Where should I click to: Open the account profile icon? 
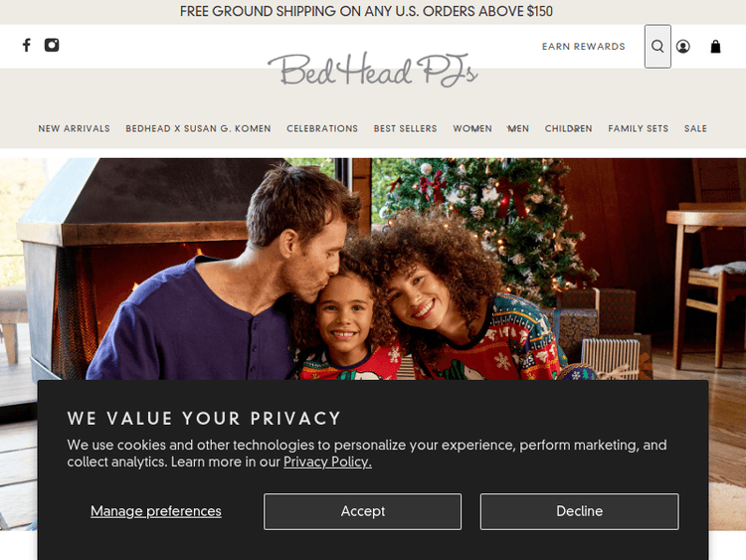pyautogui.click(x=682, y=46)
